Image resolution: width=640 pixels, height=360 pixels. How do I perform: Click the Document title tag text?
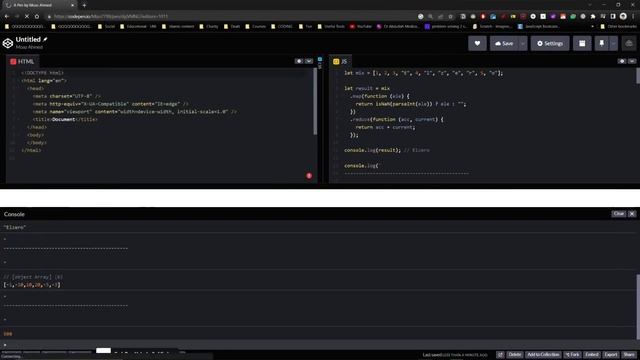[63, 119]
